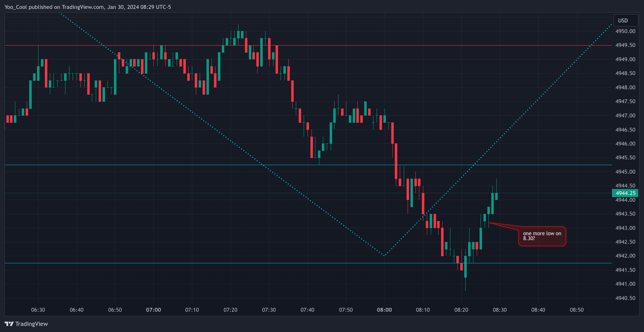Screen dimensions: 644x332
Task: Click the 4941.00 price axis label
Action: point(625,284)
